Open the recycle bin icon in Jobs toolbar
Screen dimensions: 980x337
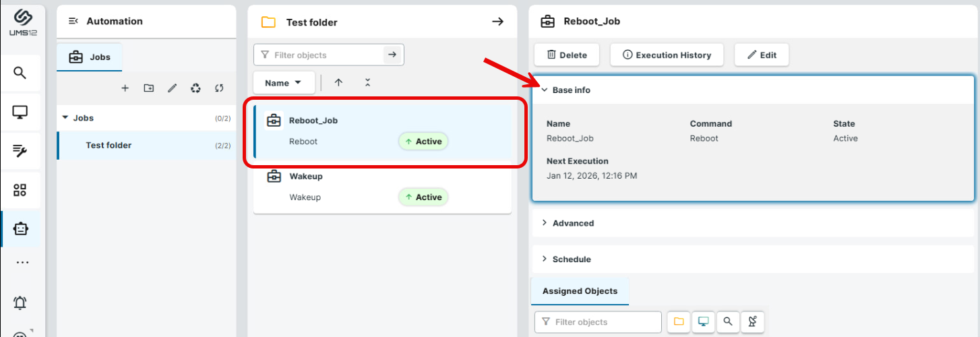tap(195, 88)
